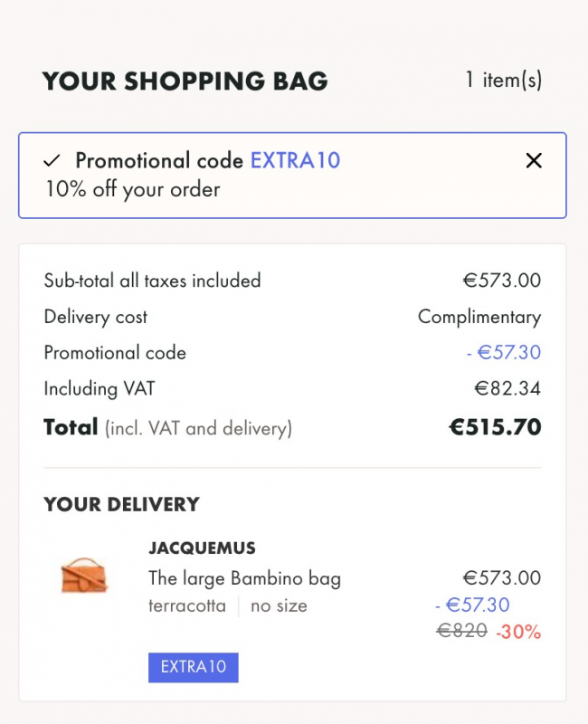588x724 pixels.
Task: Click the Sub-total amount €573.00 in the summary
Action: 501,281
